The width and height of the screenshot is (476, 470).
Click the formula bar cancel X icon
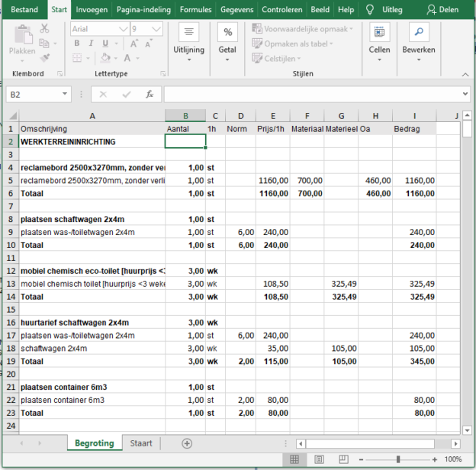click(x=103, y=95)
